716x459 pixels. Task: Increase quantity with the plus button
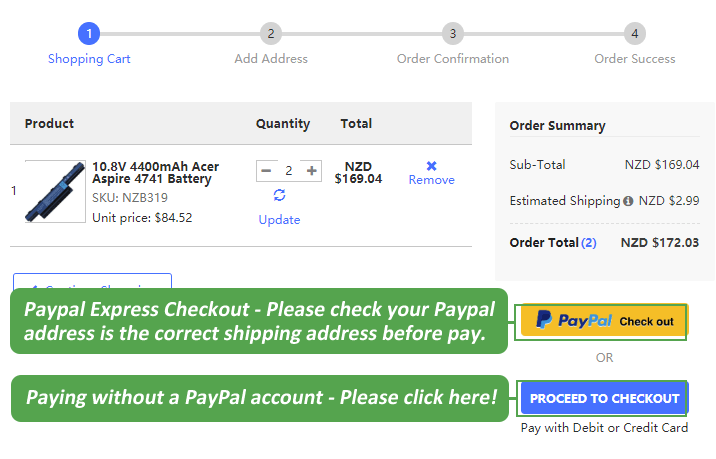(312, 171)
